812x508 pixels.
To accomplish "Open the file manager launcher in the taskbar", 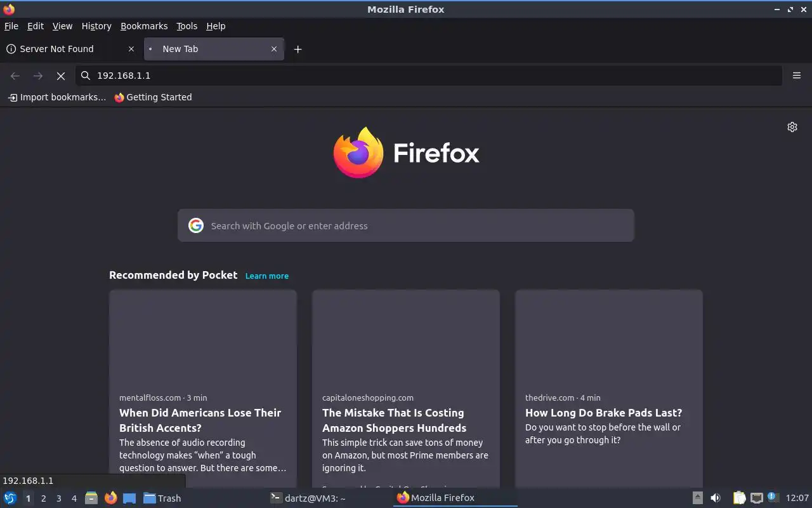I will [91, 498].
